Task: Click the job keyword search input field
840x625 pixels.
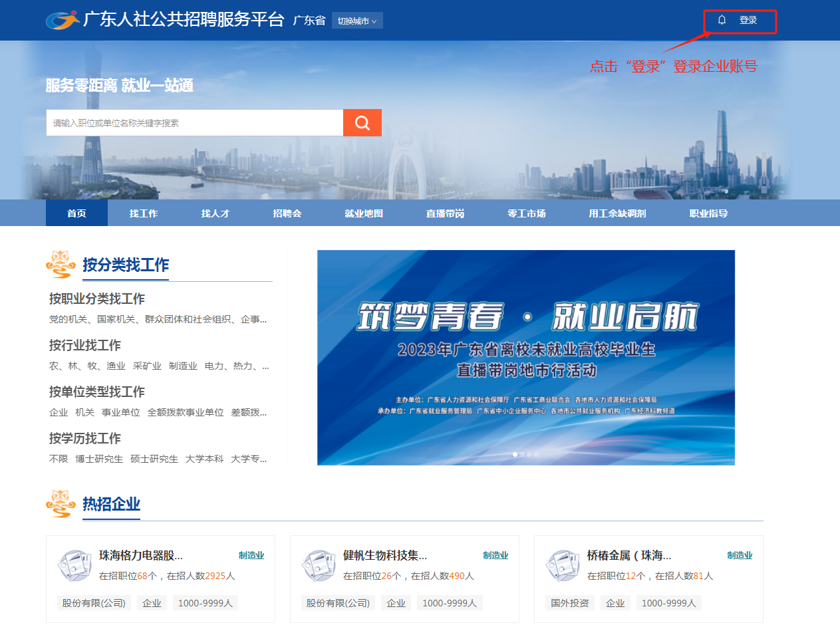Action: tap(194, 123)
